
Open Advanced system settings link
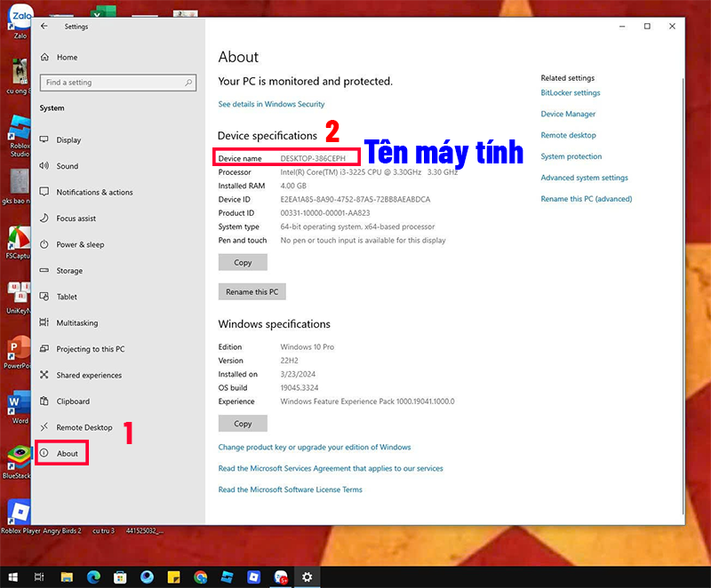(585, 178)
